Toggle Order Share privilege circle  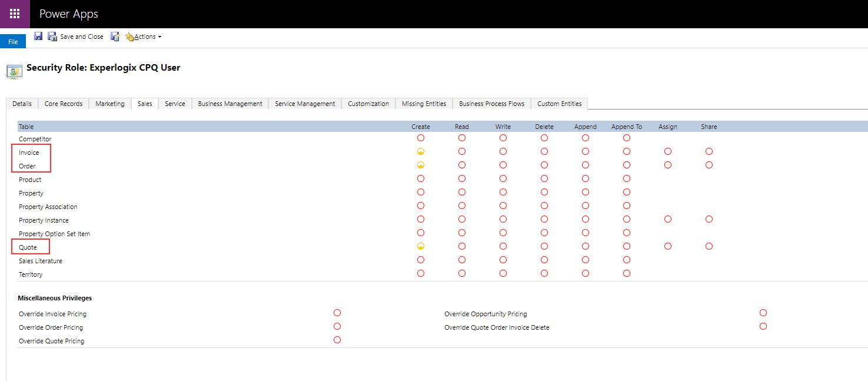709,165
